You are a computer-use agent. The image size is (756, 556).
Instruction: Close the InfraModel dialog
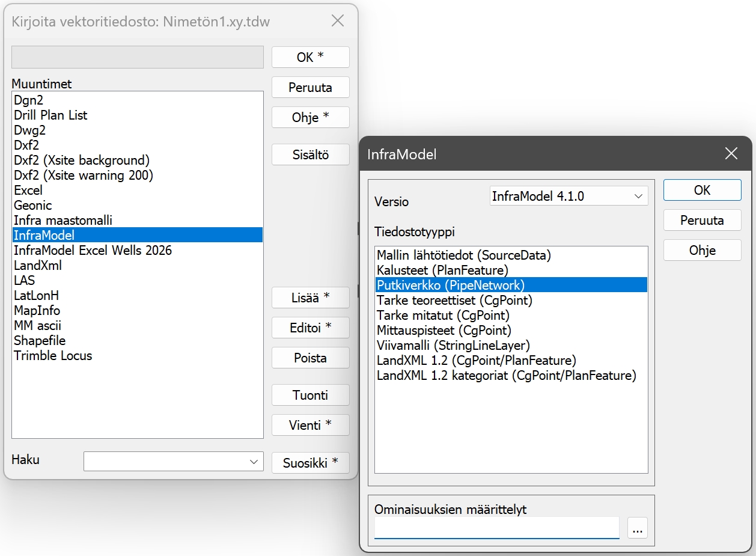point(731,154)
